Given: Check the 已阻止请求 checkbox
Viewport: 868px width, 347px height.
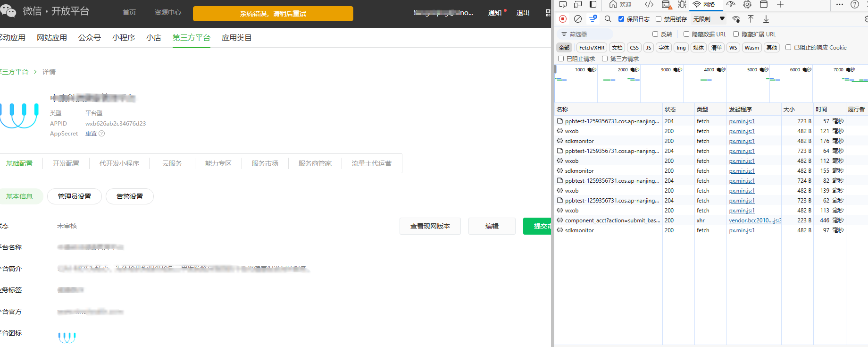Looking at the screenshot, I should point(561,59).
